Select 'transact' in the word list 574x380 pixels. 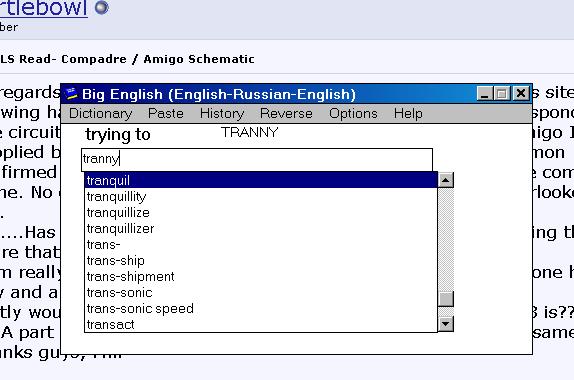point(261,324)
